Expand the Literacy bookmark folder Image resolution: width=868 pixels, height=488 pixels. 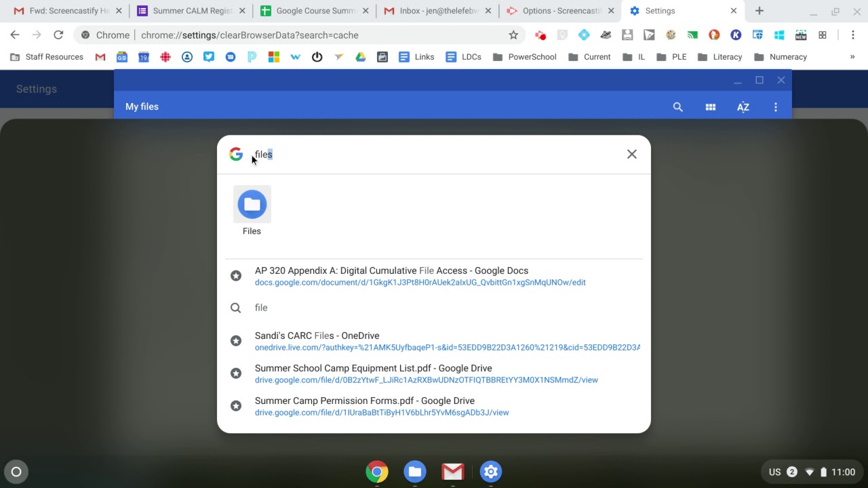coord(720,57)
